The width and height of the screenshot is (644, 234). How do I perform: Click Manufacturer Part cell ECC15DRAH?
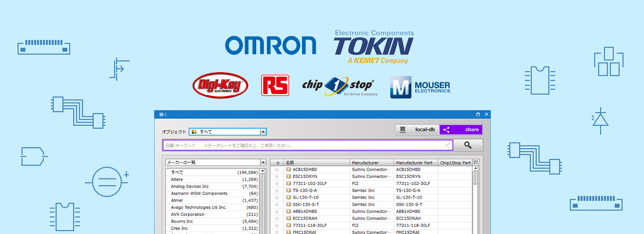click(x=409, y=218)
